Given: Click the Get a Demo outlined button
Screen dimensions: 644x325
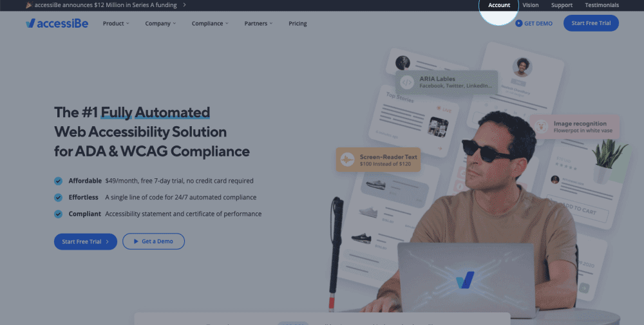Looking at the screenshot, I should [154, 241].
